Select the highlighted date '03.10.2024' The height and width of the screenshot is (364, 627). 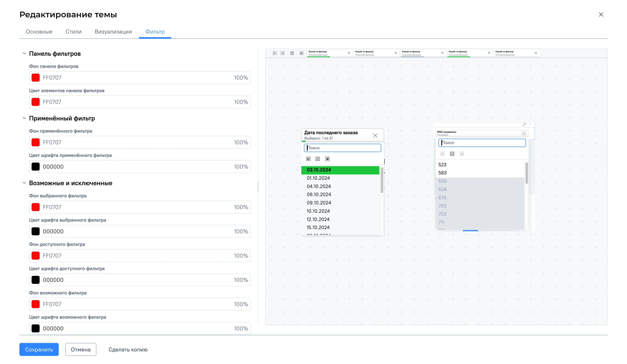(340, 170)
